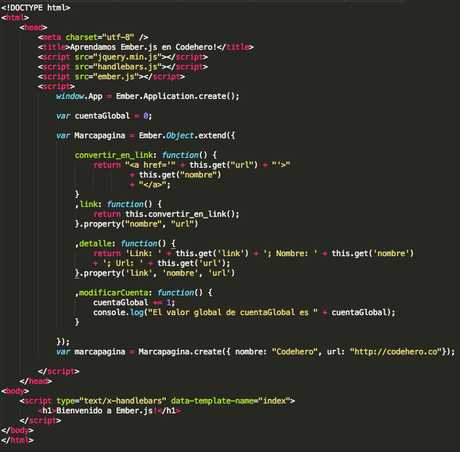Click the '+ this.get("nombre")' line

175,175
